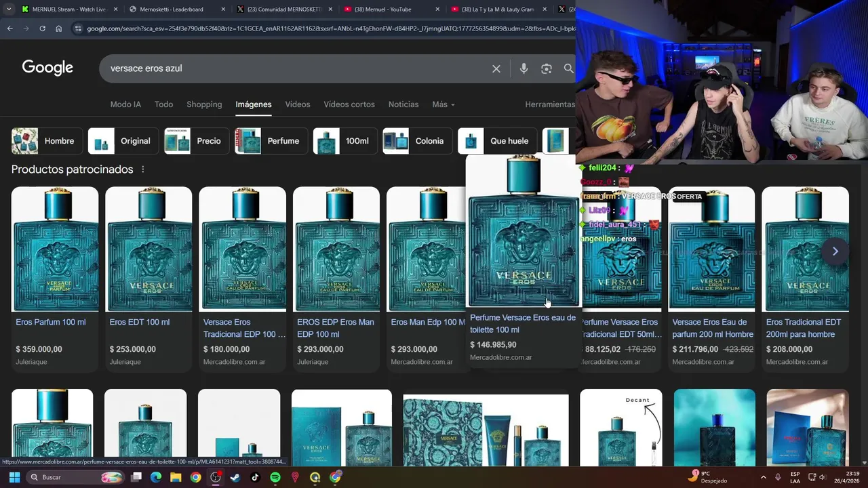The height and width of the screenshot is (488, 868).
Task: Show hidden system tray icons
Action: point(763,477)
